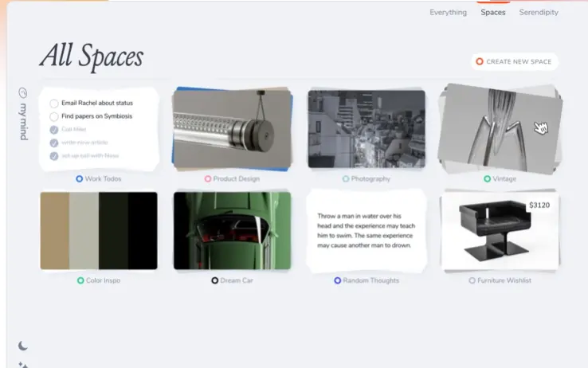Switch to the Spaces tab
Viewport: 588px width, 368px height.
coord(493,13)
